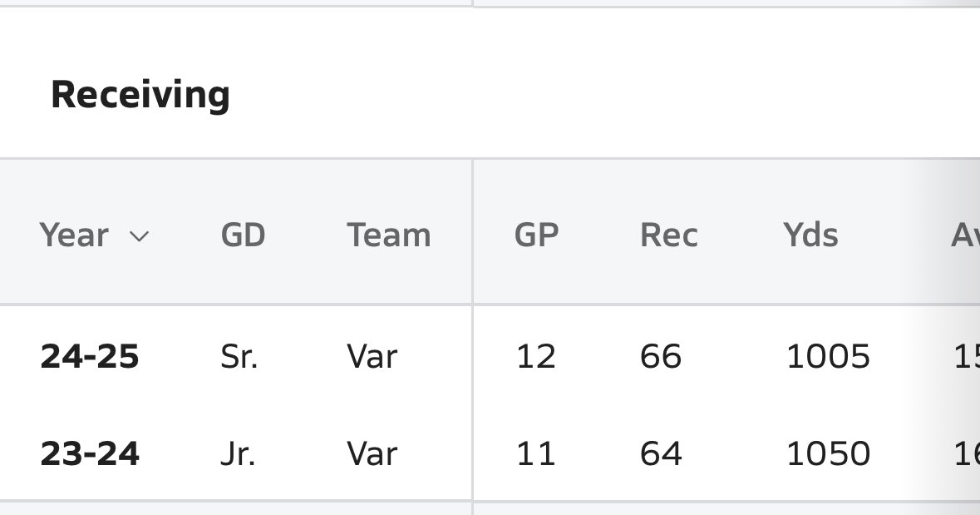The height and width of the screenshot is (515, 980).
Task: Select Jr. grade cell in 23-24 row
Action: tap(238, 453)
